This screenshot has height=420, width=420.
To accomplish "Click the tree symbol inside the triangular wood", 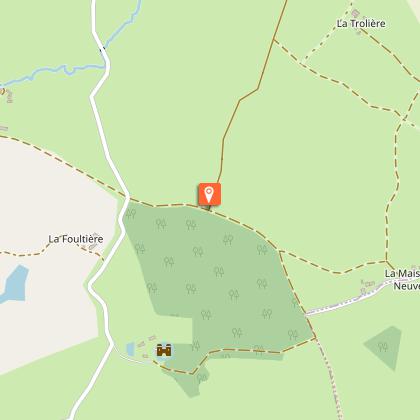I will click(383, 347).
